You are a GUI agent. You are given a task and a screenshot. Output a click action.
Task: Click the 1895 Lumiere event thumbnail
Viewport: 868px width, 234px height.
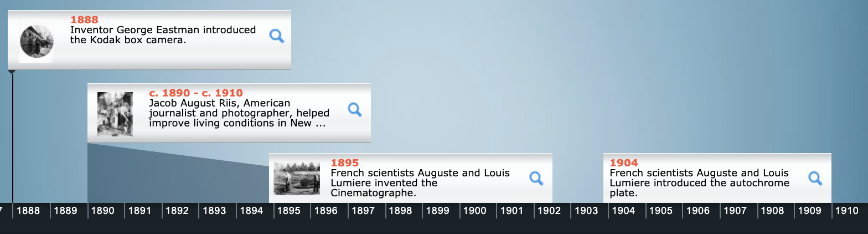297,179
